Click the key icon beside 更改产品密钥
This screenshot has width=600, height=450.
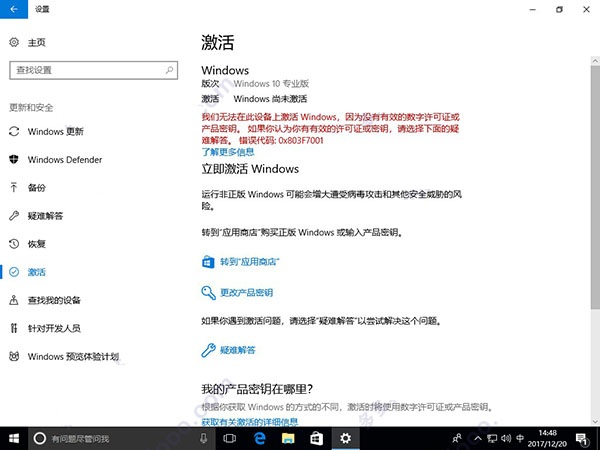pos(209,293)
